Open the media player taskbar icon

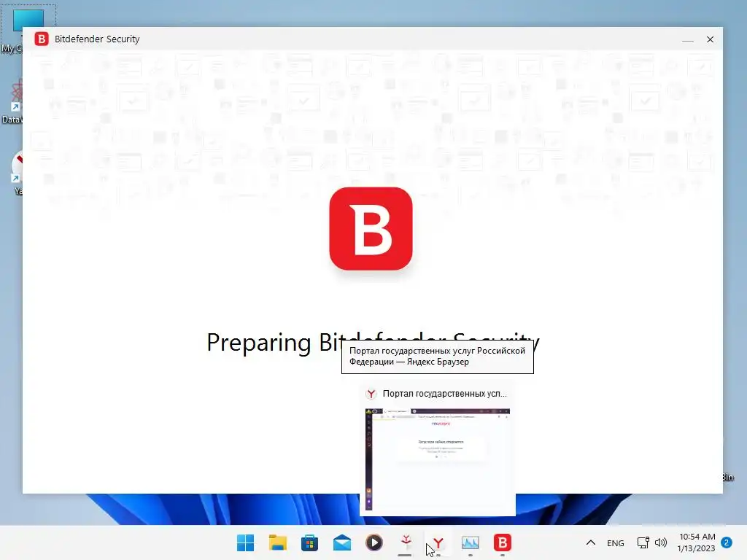(x=374, y=542)
